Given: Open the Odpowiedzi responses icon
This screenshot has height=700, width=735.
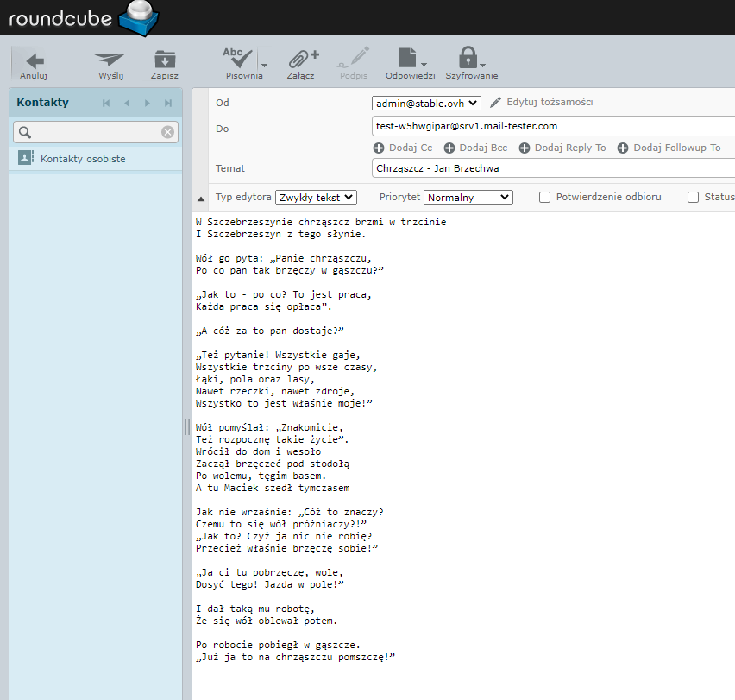Looking at the screenshot, I should [409, 60].
